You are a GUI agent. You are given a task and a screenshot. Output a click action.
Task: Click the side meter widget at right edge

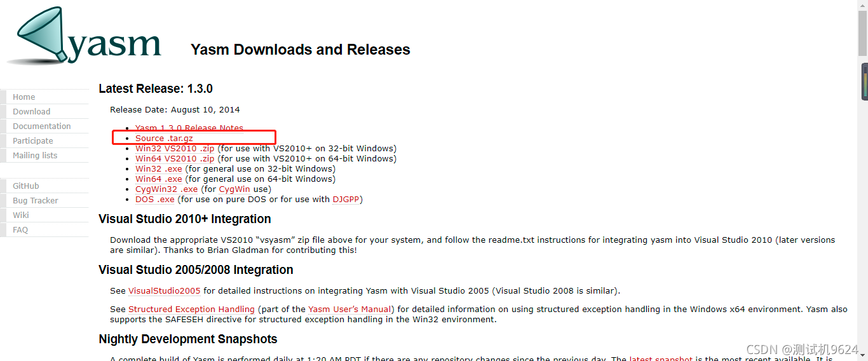point(864,81)
